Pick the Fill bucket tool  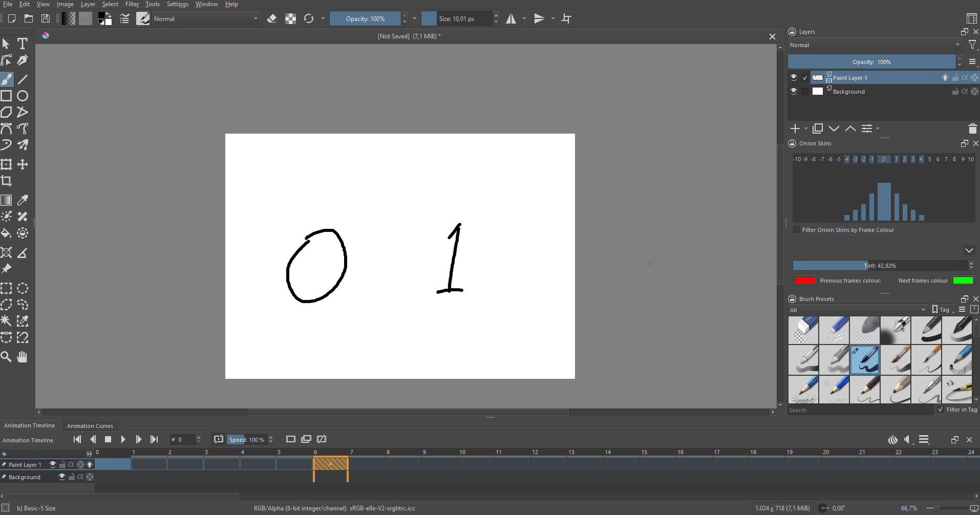[6, 233]
